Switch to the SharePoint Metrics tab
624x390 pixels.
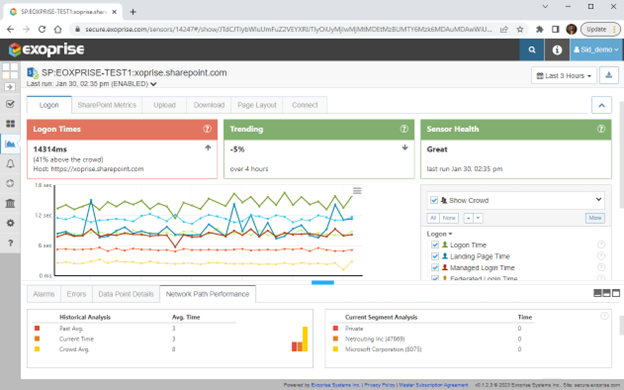(x=107, y=105)
